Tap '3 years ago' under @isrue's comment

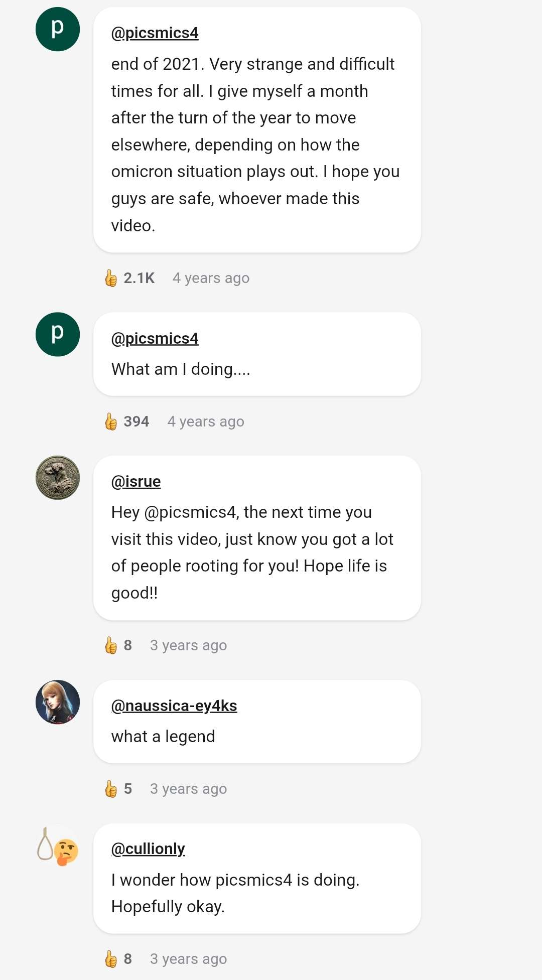(188, 645)
